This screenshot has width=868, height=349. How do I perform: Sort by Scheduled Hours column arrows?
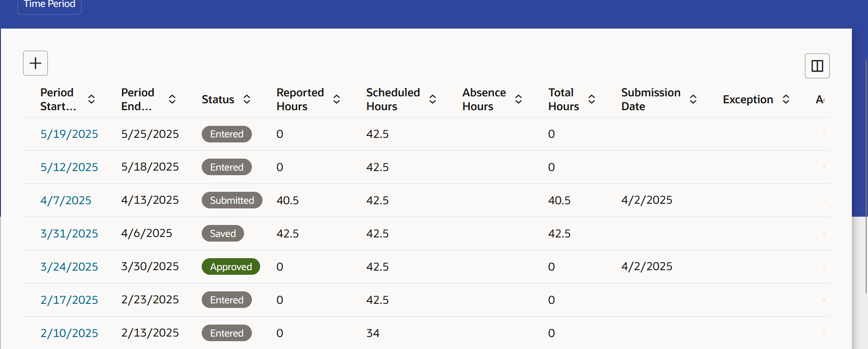[433, 99]
